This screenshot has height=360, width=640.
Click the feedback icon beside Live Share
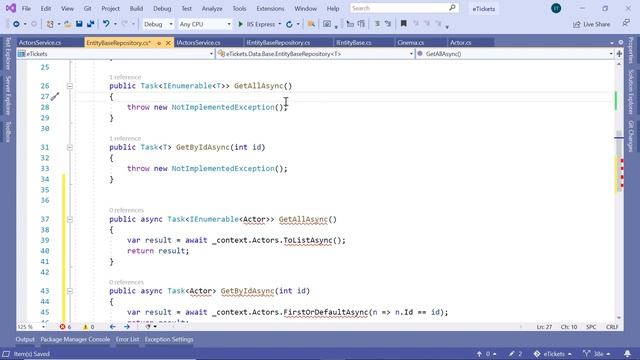626,23
